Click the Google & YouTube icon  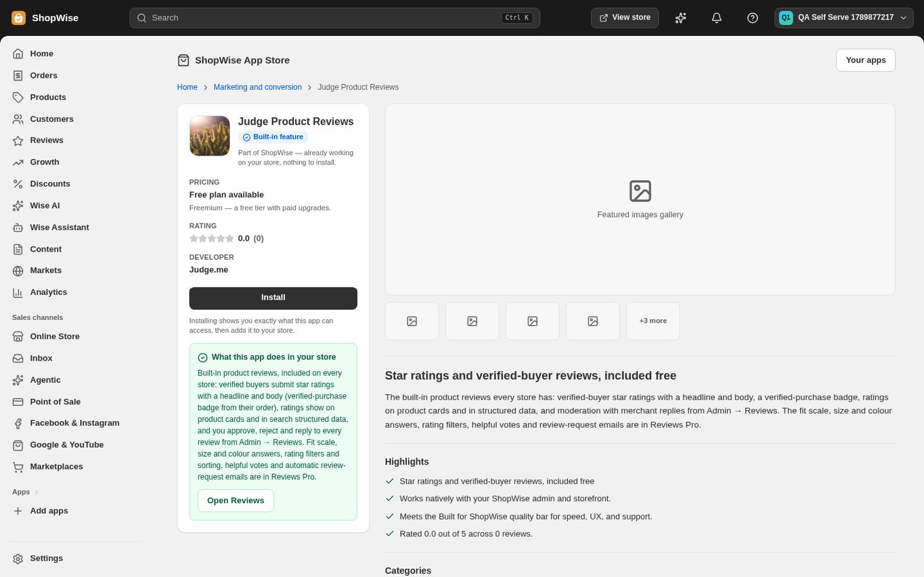[x=18, y=445]
